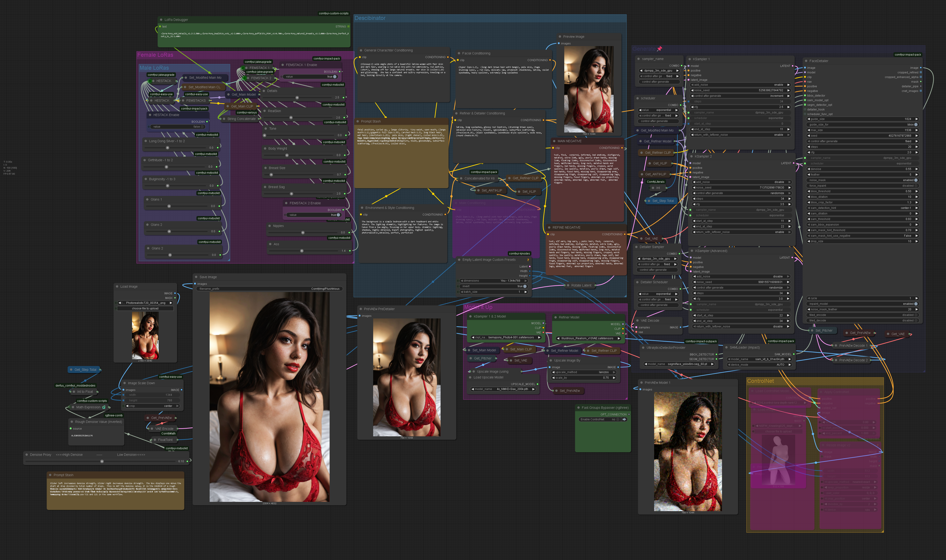Adjust the Denoise Proxy slider handle
This screenshot has width=946, height=560.
(x=102, y=461)
